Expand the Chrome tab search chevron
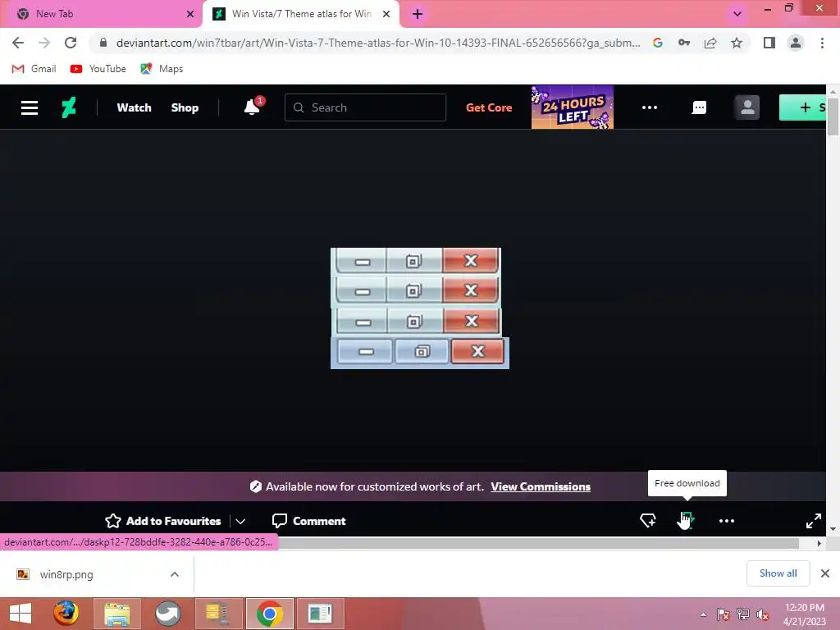Screen dimensions: 840x630 pos(737,14)
